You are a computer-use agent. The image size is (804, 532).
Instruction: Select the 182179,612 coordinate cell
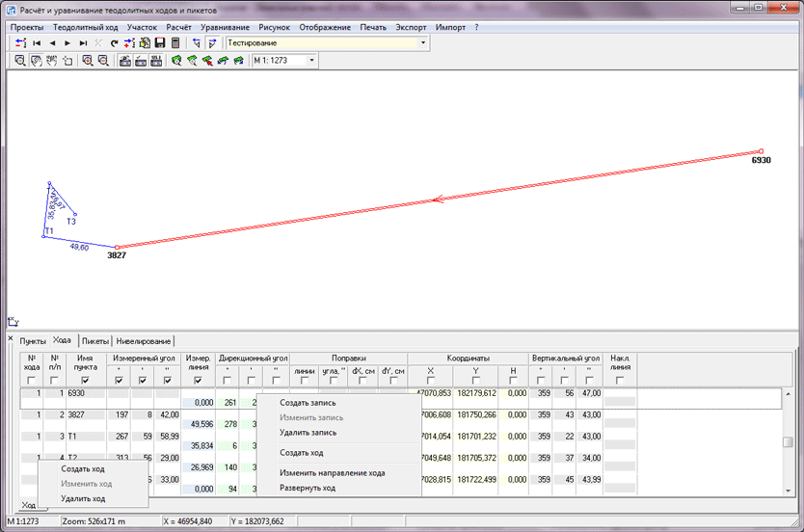(475, 393)
